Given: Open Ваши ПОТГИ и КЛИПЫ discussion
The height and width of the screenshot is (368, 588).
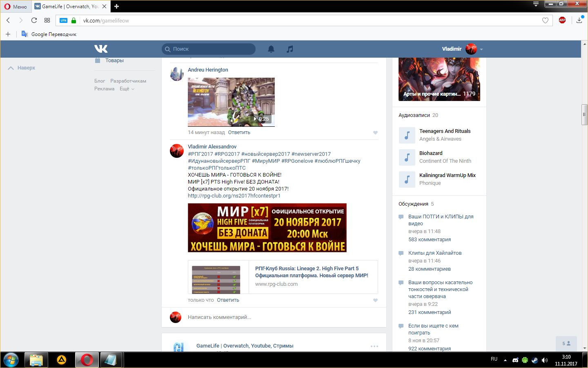Looking at the screenshot, I should (x=441, y=220).
